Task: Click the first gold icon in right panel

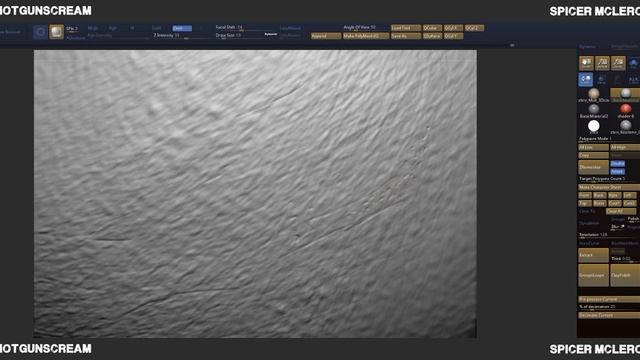Action: (586, 63)
